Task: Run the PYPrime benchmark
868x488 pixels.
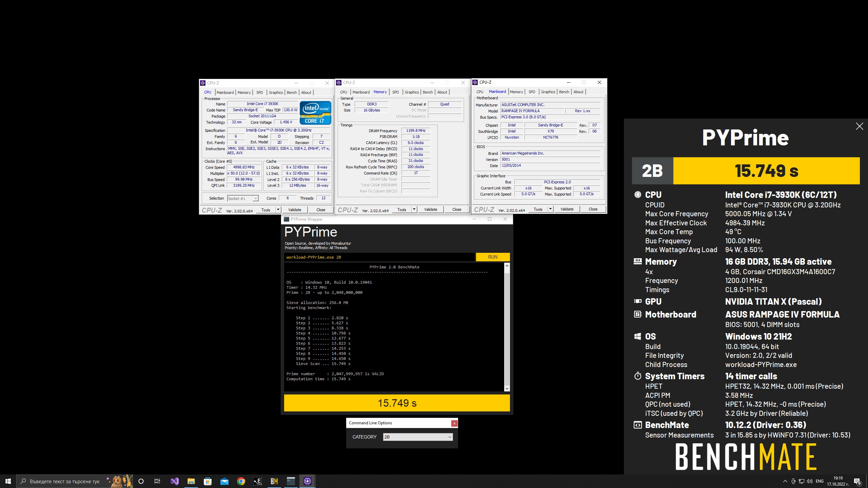Action: point(493,257)
